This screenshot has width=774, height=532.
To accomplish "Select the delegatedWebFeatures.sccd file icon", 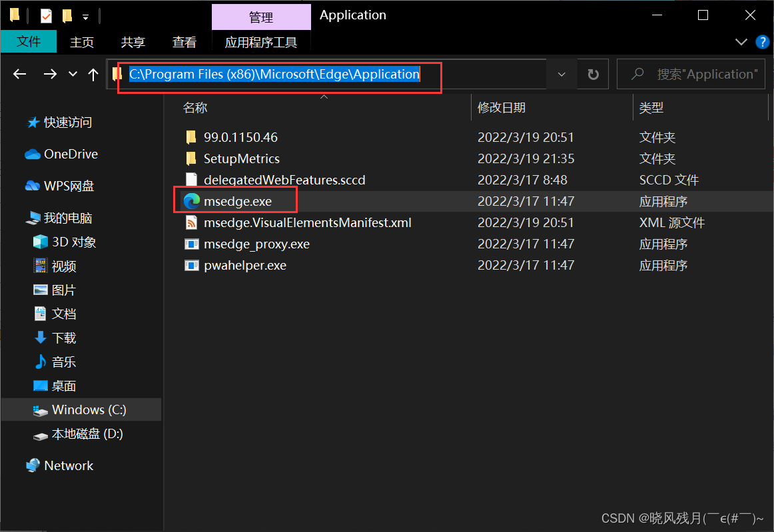I will pos(192,180).
